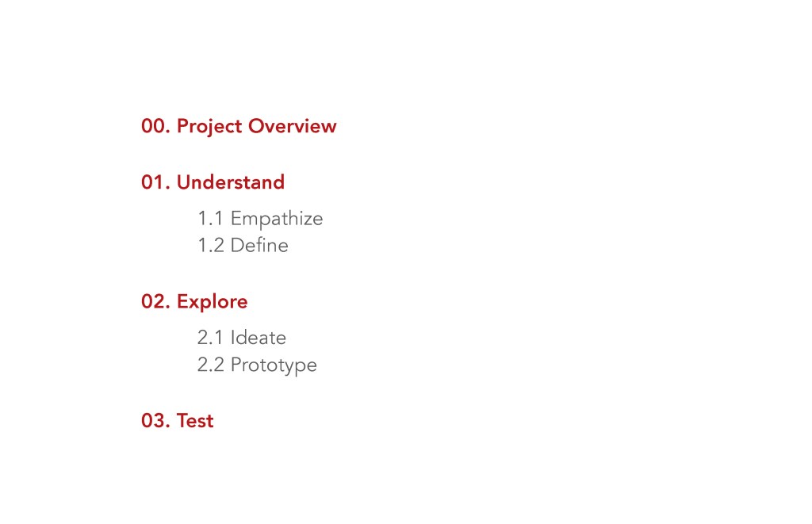This screenshot has height=524, width=812.
Task: Click the "02." number before Explore
Action: [x=156, y=302]
